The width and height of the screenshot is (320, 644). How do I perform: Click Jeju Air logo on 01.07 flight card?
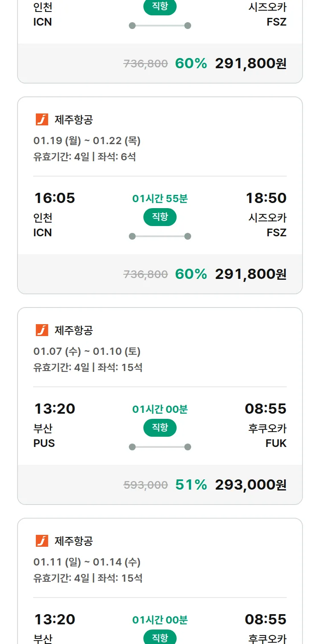42,331
